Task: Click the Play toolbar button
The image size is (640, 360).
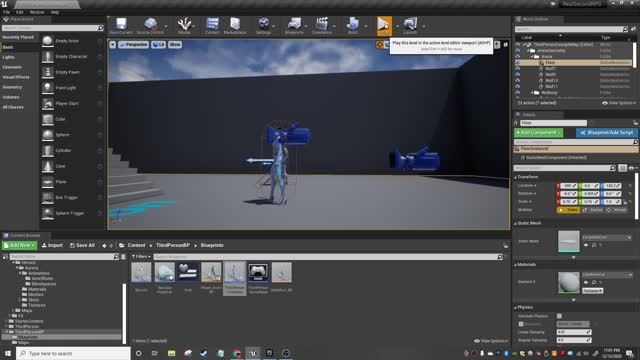Action: (x=384, y=26)
